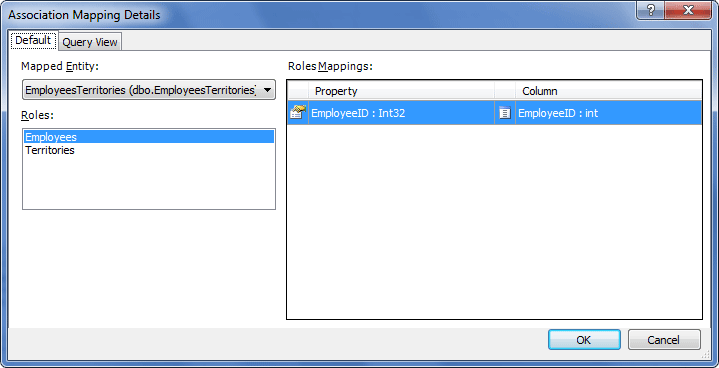719x368 pixels.
Task: Select the EmployeeID : int column cell
Action: pos(608,113)
